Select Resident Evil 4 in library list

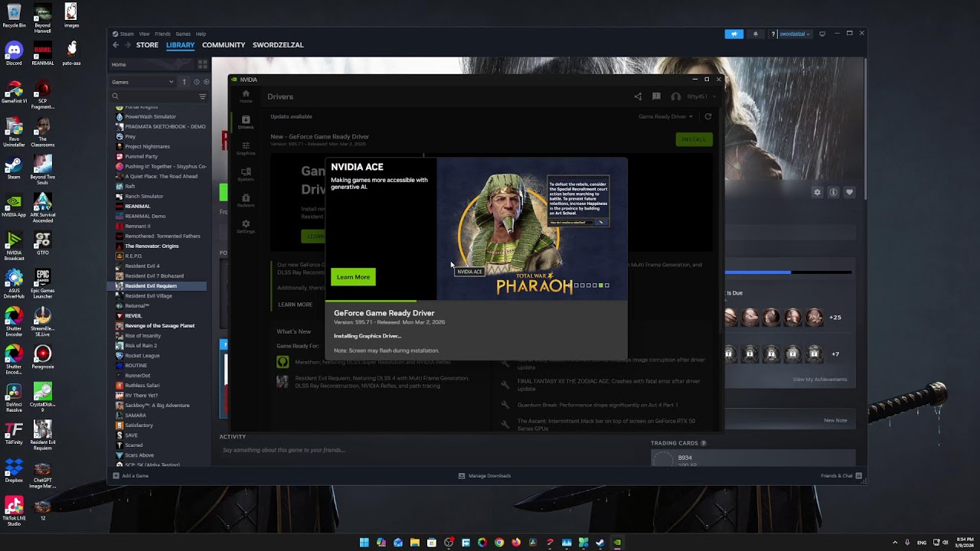point(142,266)
